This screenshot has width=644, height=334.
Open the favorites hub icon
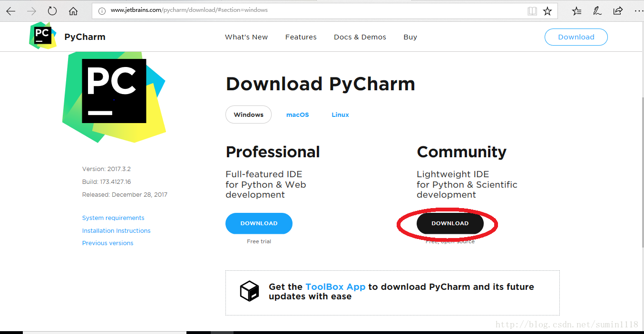click(x=576, y=11)
